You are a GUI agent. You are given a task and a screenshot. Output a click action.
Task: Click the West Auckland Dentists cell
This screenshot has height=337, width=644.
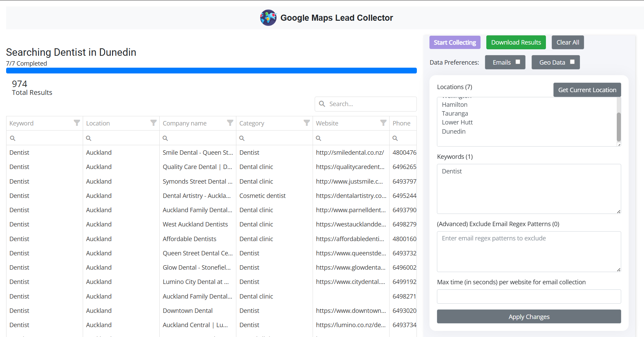(x=198, y=224)
